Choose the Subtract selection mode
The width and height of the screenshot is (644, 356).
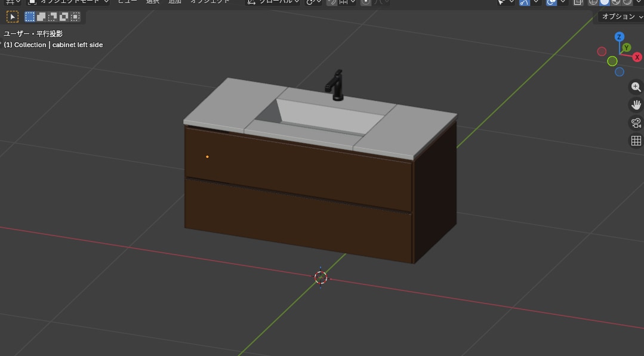coord(52,17)
